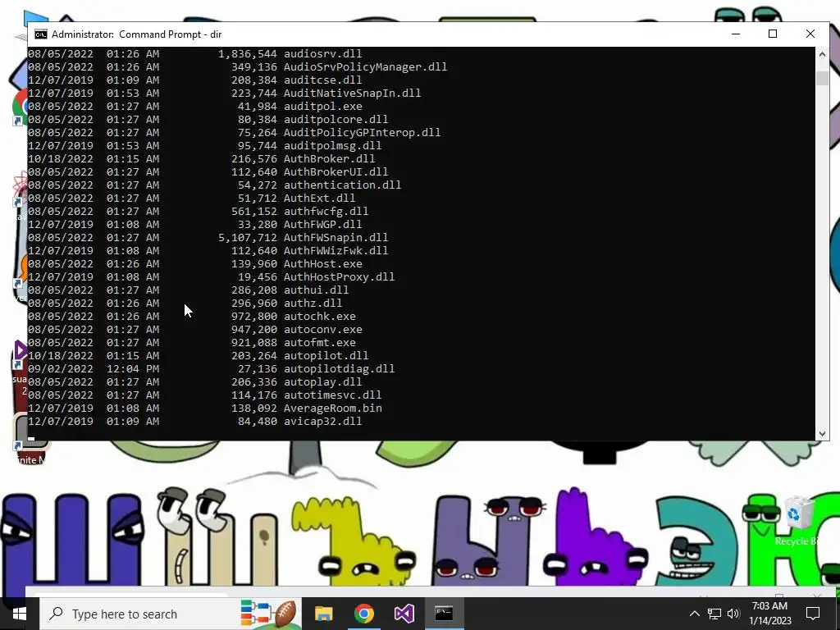Click the authentication.dll file name
Viewport: 840px width, 630px height.
pos(342,185)
